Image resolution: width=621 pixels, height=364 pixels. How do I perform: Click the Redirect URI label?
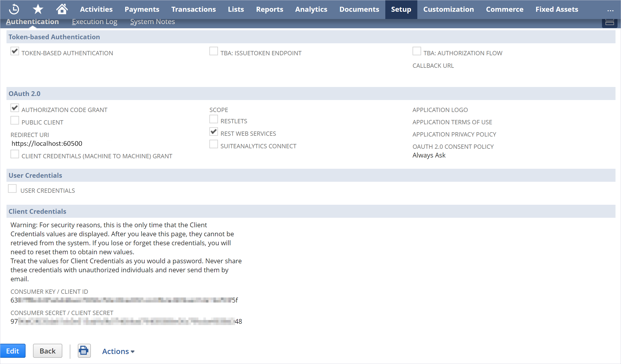coord(30,135)
